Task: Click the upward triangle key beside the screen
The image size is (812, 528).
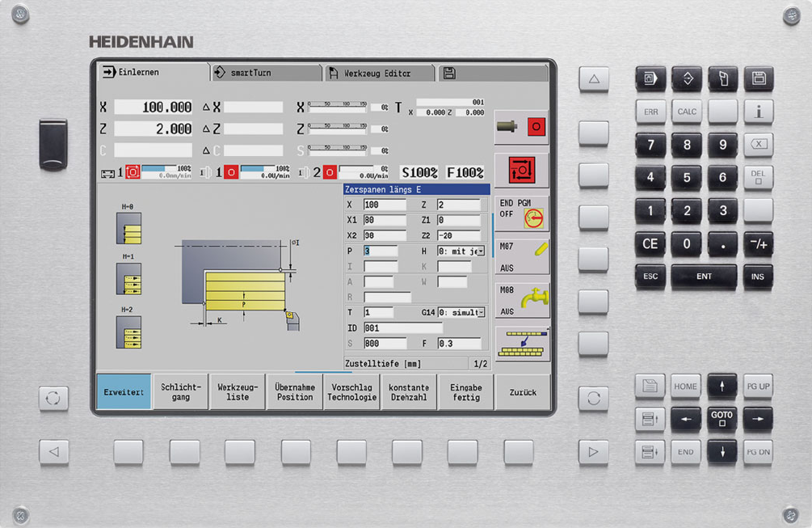Action: click(594, 79)
